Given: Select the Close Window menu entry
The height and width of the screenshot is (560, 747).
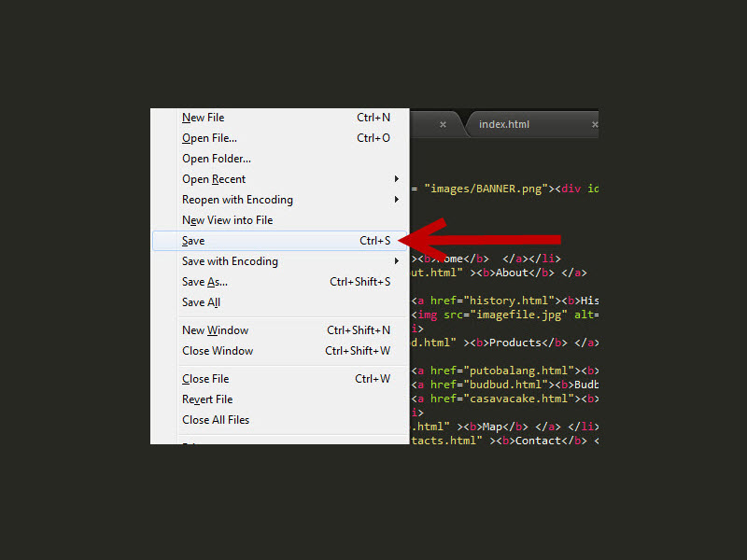Looking at the screenshot, I should [x=218, y=351].
